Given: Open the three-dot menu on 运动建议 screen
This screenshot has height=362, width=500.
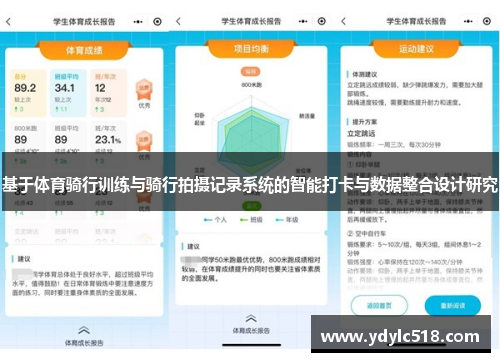Looking at the screenshot, I should pyautogui.click(x=468, y=21).
